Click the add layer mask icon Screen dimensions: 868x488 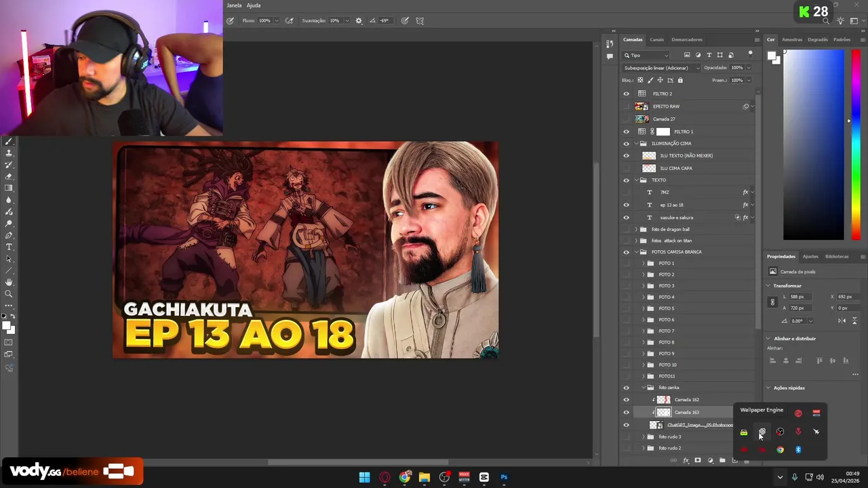point(698,461)
